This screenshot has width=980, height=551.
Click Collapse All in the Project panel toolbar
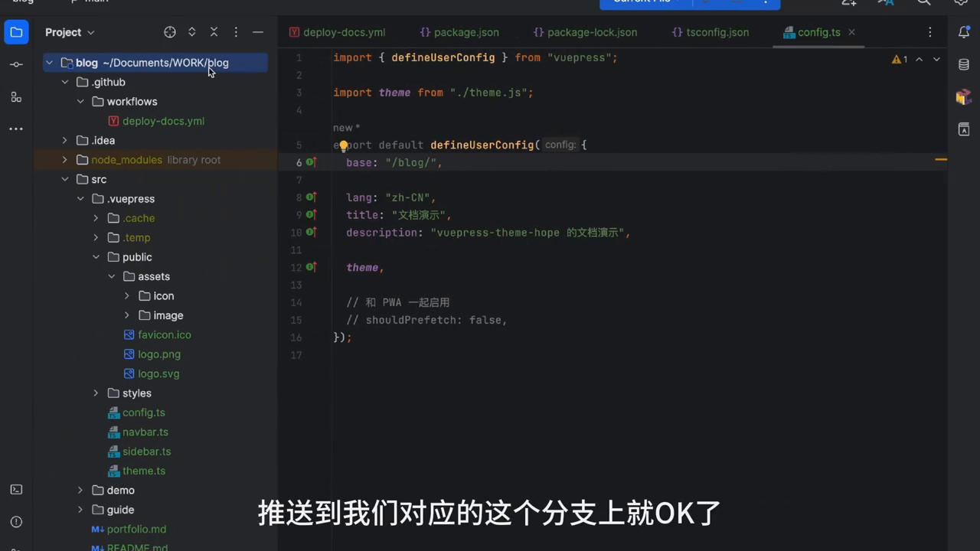tap(214, 32)
